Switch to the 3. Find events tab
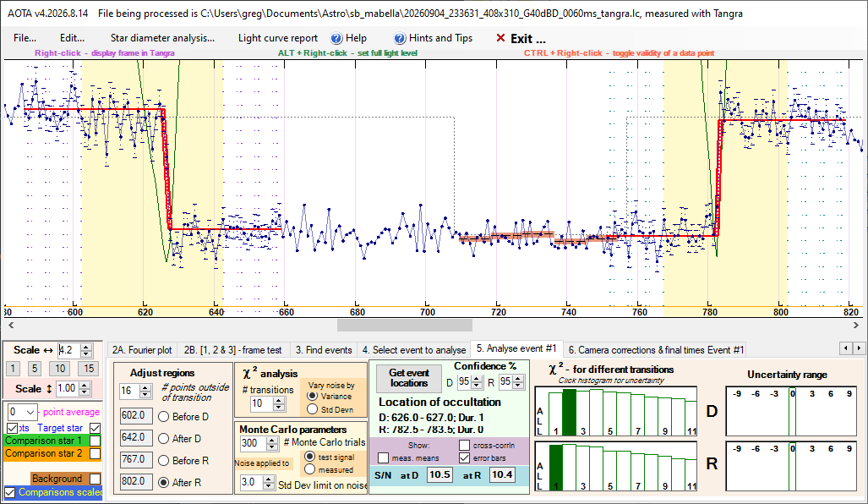The width and height of the screenshot is (868, 504). [x=324, y=350]
